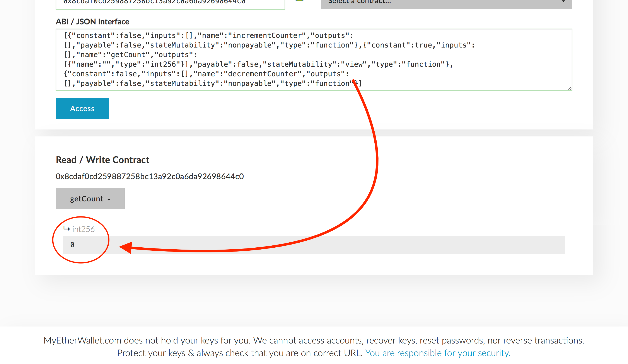628x364 pixels.
Task: Click the Read / Write Contract heading
Action: pos(102,160)
